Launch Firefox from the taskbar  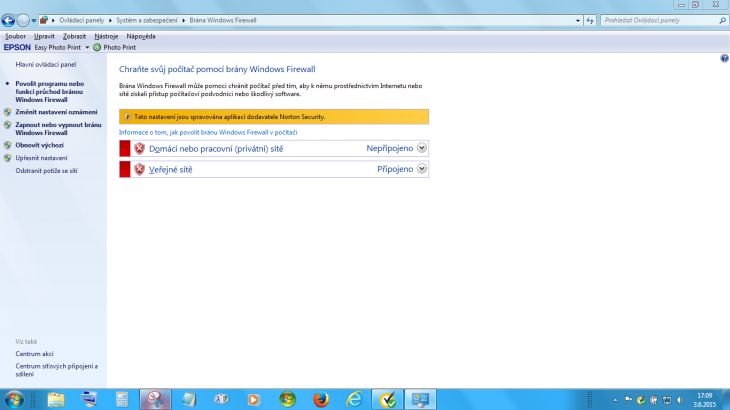[321, 400]
